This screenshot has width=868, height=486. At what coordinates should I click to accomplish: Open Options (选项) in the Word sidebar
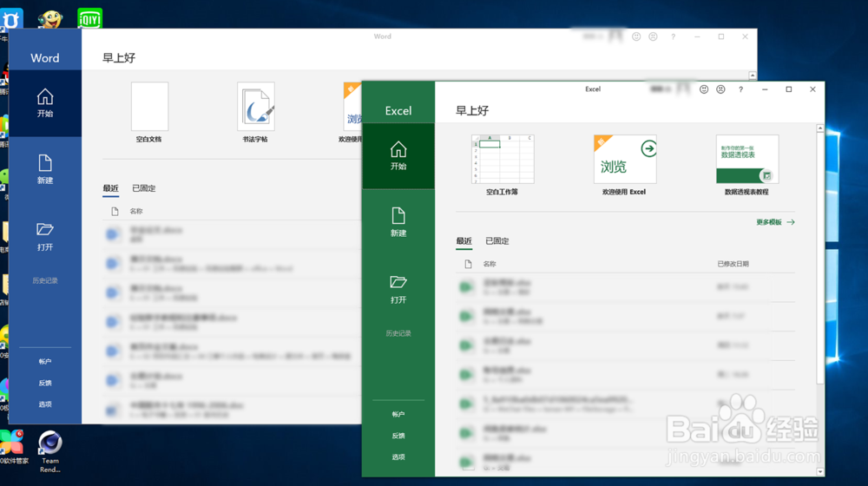[45, 404]
